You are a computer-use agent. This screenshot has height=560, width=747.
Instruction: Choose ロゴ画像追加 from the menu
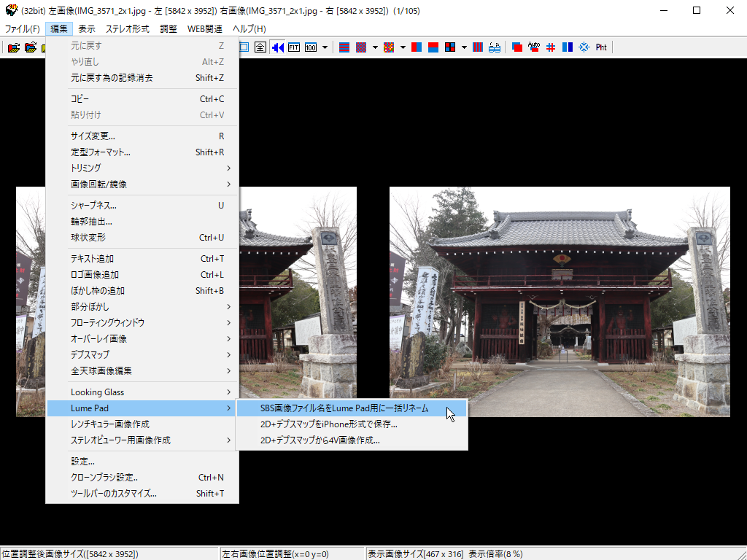(142, 275)
